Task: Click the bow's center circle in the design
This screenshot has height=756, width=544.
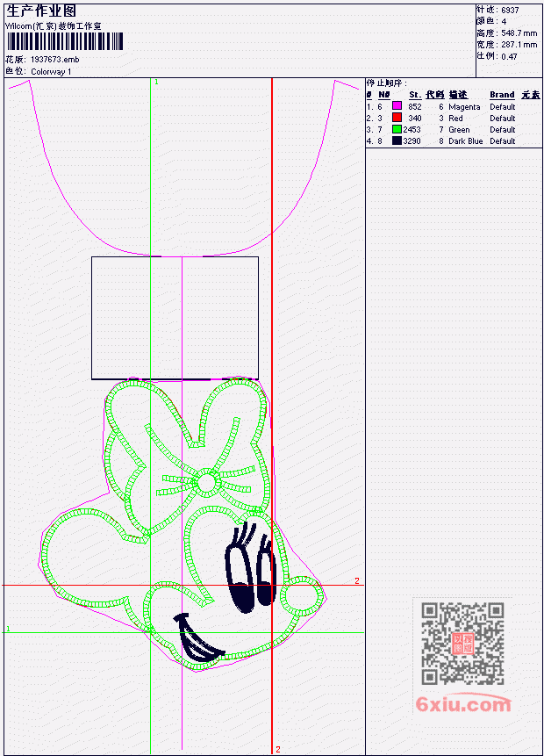Action: 207,483
